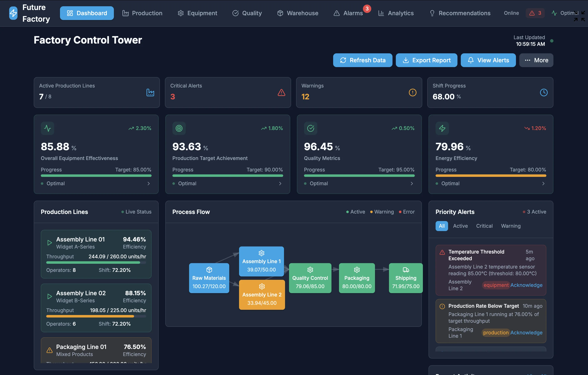Click the clock icon in Shift Progress card
The width and height of the screenshot is (588, 375).
544,92
